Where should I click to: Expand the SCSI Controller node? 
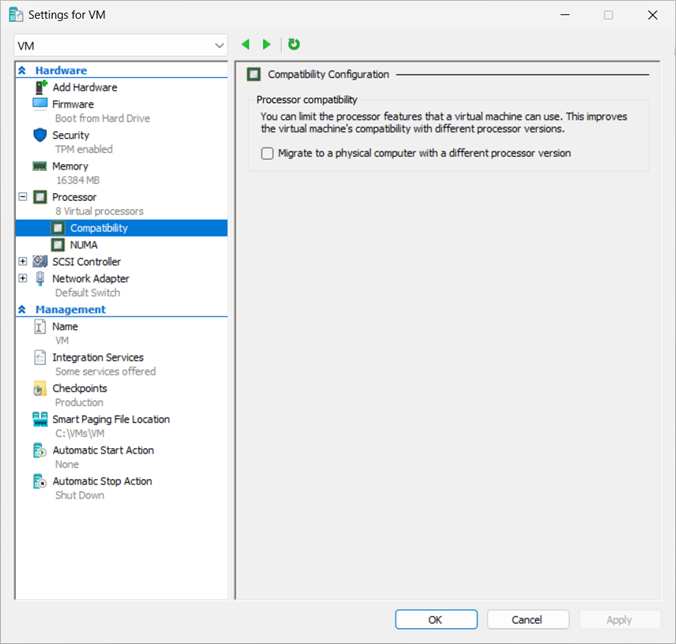point(23,262)
